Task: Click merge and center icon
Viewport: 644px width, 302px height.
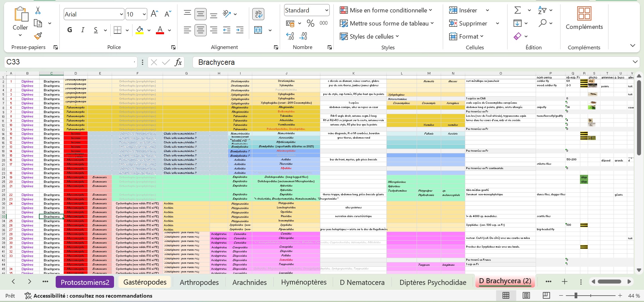Action: pyautogui.click(x=258, y=30)
